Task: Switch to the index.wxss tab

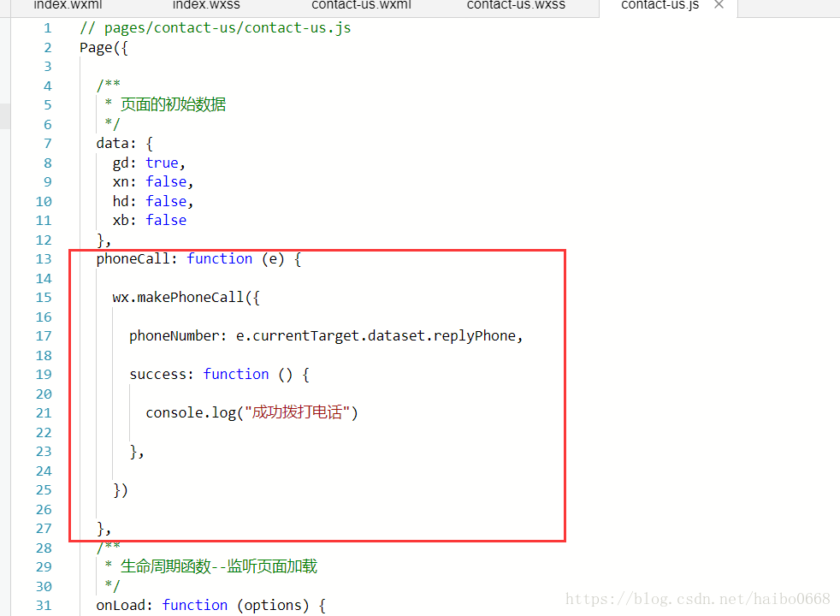Action: tap(206, 5)
